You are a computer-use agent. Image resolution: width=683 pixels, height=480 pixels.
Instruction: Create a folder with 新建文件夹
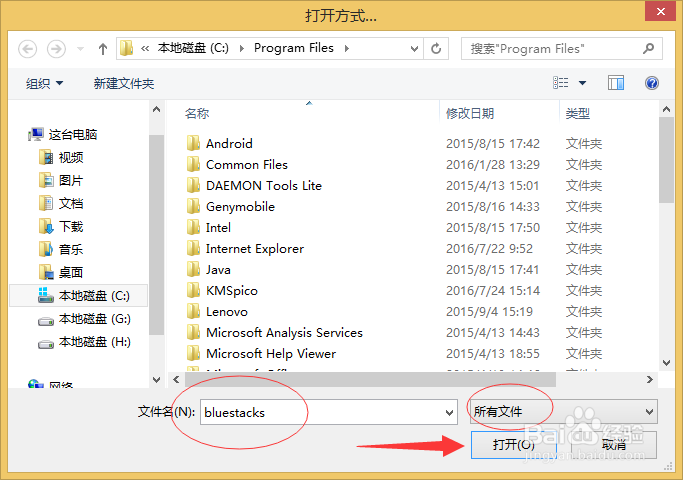124,83
